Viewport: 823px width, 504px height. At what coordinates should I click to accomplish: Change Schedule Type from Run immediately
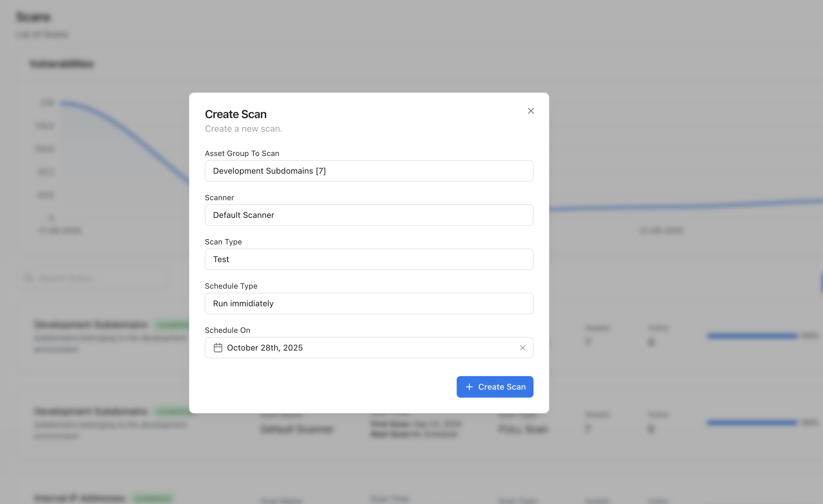[369, 303]
